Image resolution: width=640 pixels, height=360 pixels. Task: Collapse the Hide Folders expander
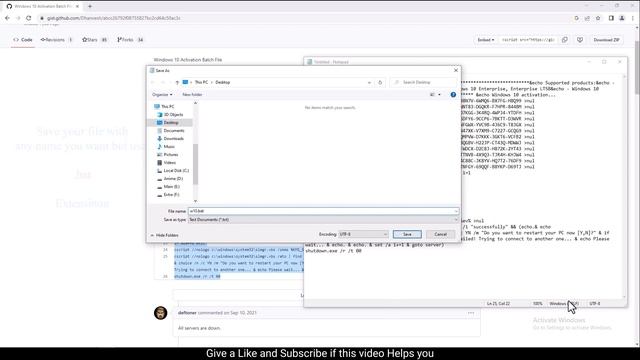[x=164, y=236]
